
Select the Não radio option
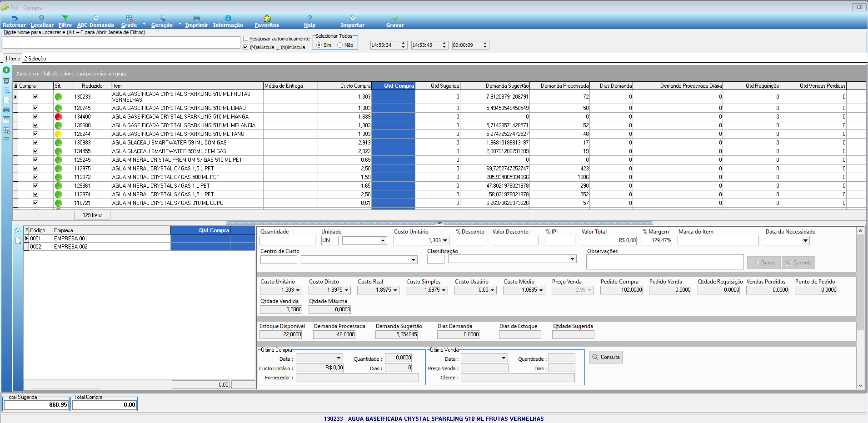point(340,45)
